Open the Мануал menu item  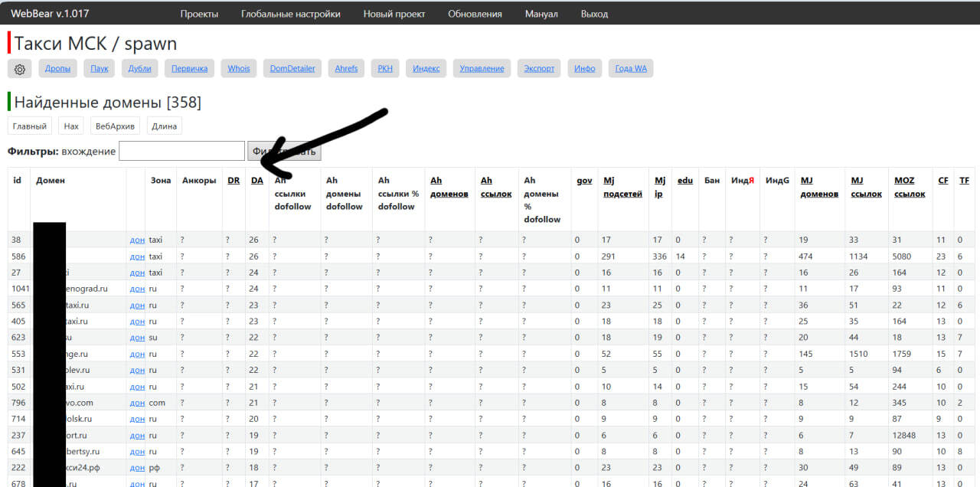(x=541, y=14)
